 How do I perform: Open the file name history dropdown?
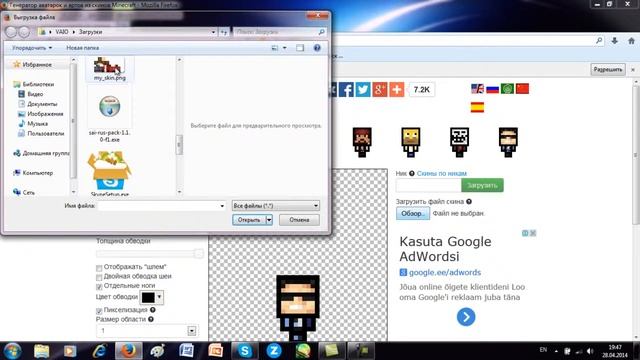pos(222,206)
